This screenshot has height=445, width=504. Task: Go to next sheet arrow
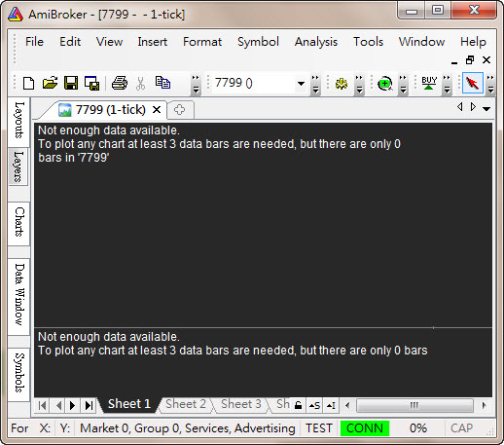73,405
